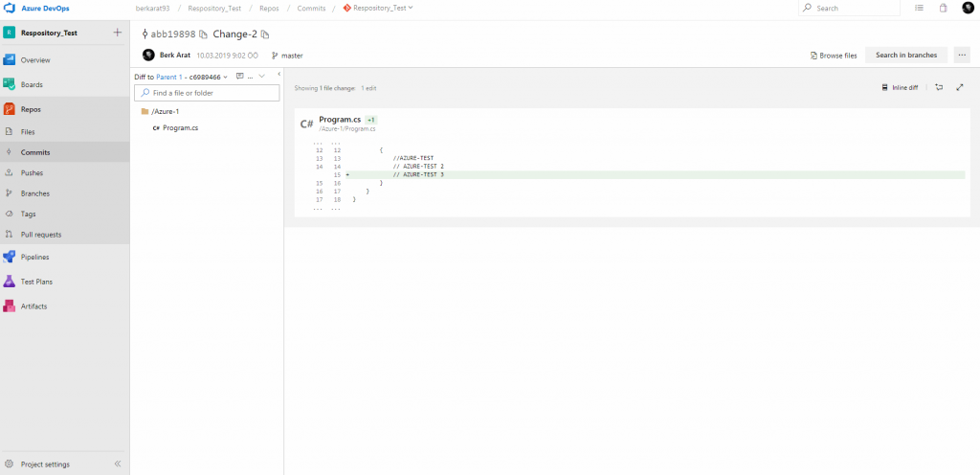
Task: Click the C# file icon beside Program.cs header
Action: click(306, 124)
